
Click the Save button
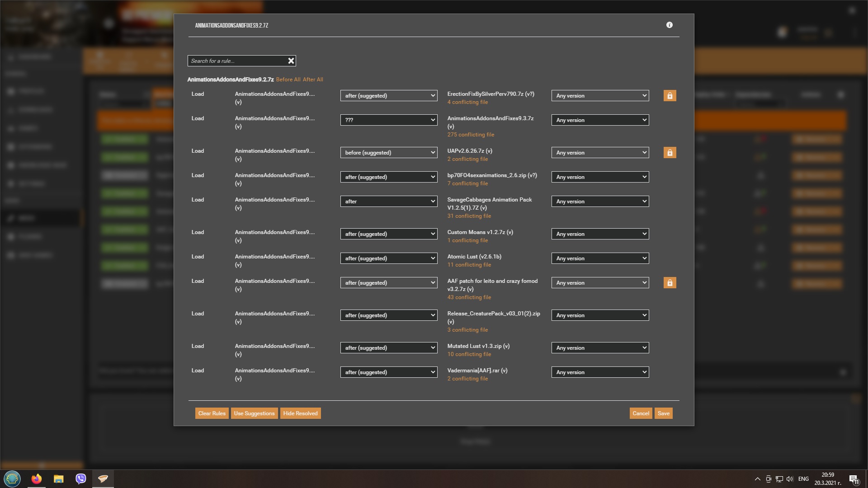tap(663, 413)
